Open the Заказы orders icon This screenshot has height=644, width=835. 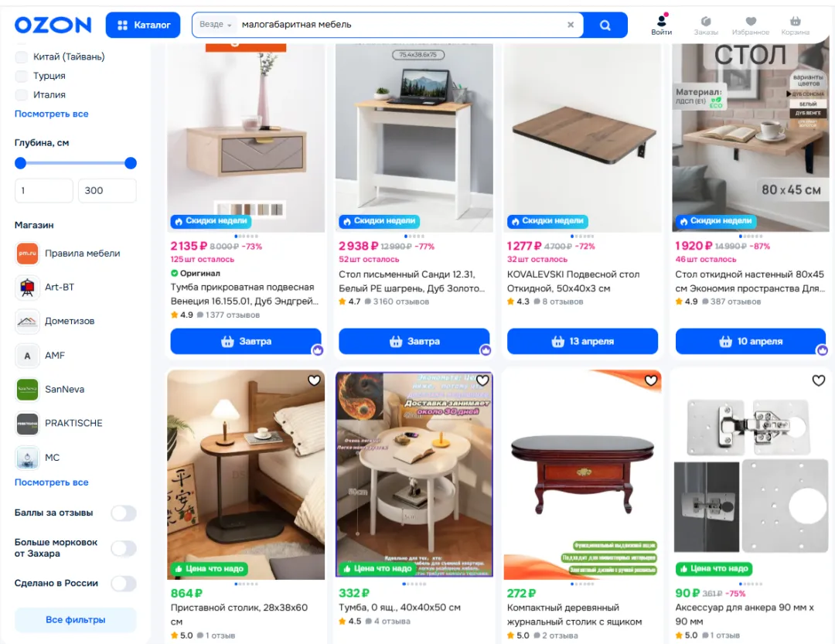tap(706, 25)
